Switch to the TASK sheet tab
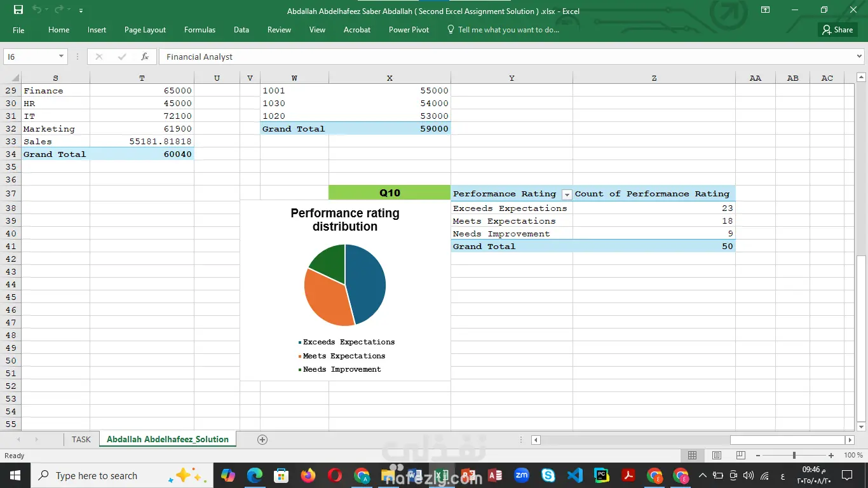The image size is (868, 488). click(81, 440)
